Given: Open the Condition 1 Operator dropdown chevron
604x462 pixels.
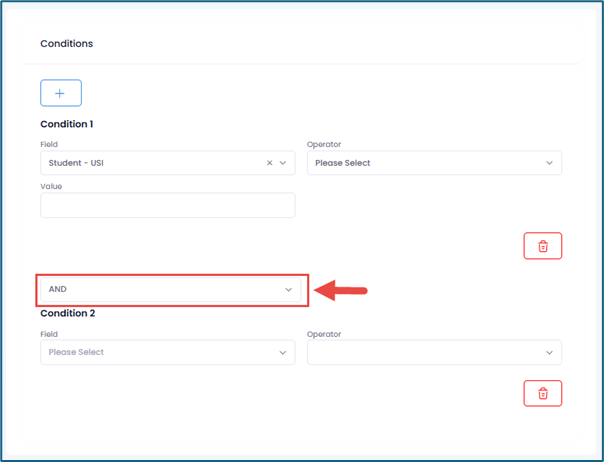Looking at the screenshot, I should pyautogui.click(x=549, y=163).
